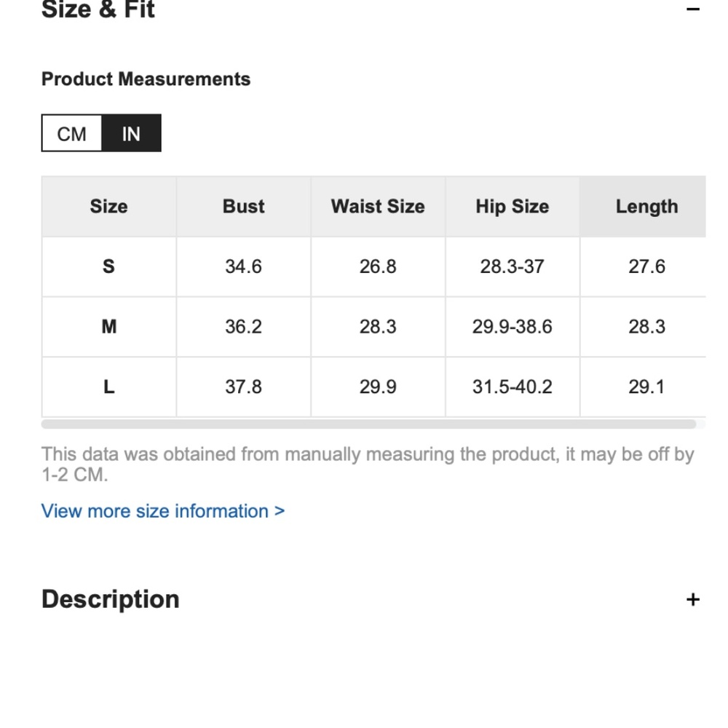This screenshot has width=728, height=728.
Task: Click the Waist Size column header
Action: (378, 207)
